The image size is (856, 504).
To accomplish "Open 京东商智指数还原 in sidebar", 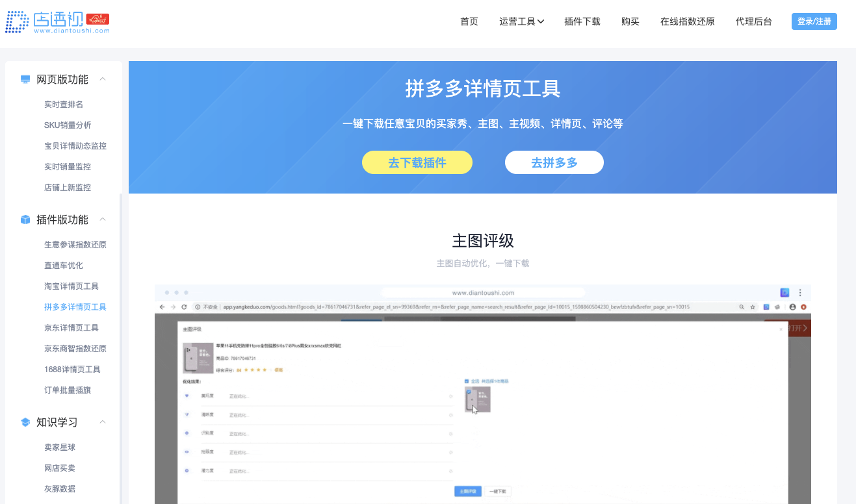I will [75, 349].
